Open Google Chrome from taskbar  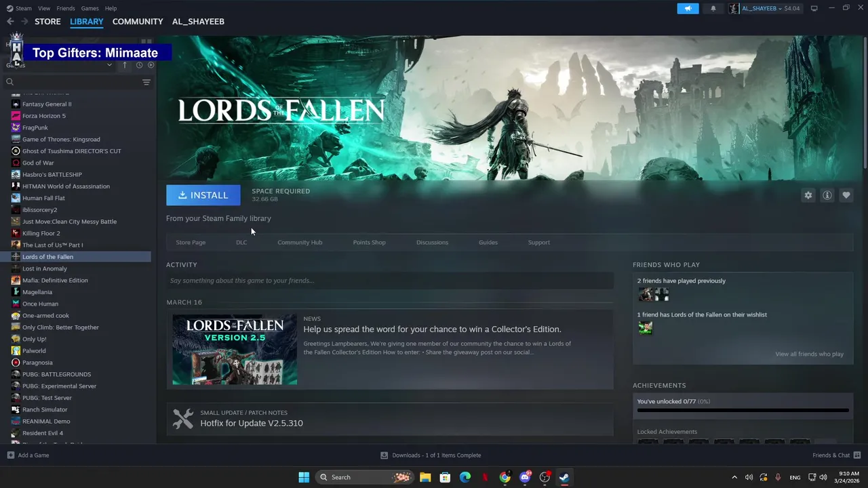tap(505, 477)
